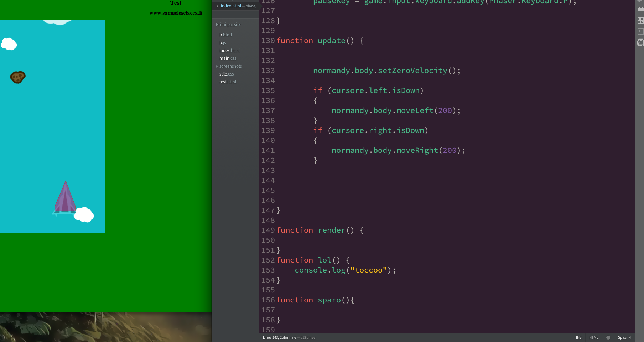Open the HTML language mode selector

(x=593, y=337)
